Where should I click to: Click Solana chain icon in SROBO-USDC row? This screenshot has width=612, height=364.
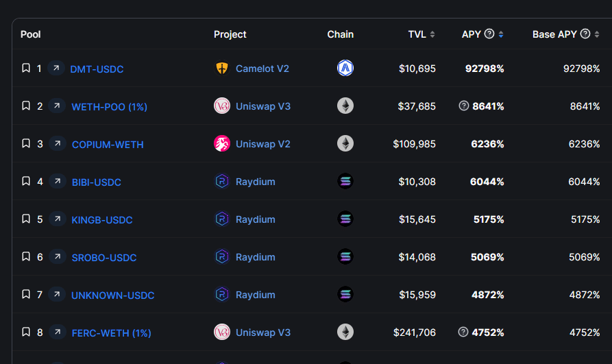coord(345,257)
